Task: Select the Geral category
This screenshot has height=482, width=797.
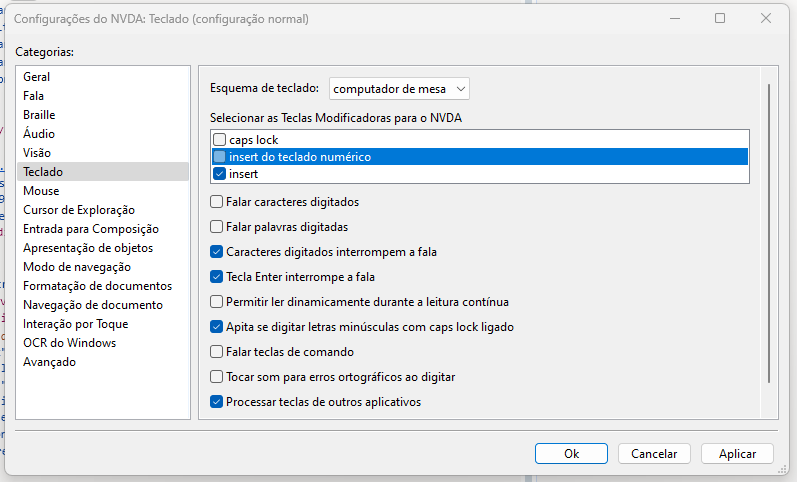Action: [x=37, y=77]
